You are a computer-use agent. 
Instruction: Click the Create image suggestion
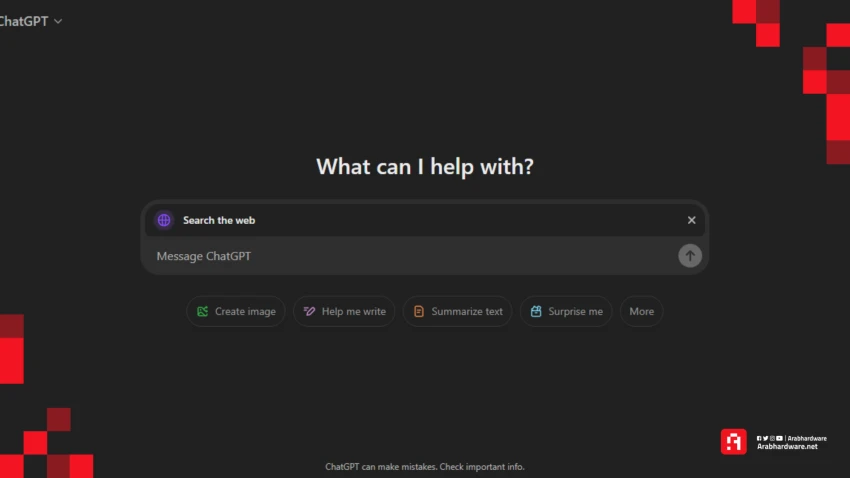[236, 311]
